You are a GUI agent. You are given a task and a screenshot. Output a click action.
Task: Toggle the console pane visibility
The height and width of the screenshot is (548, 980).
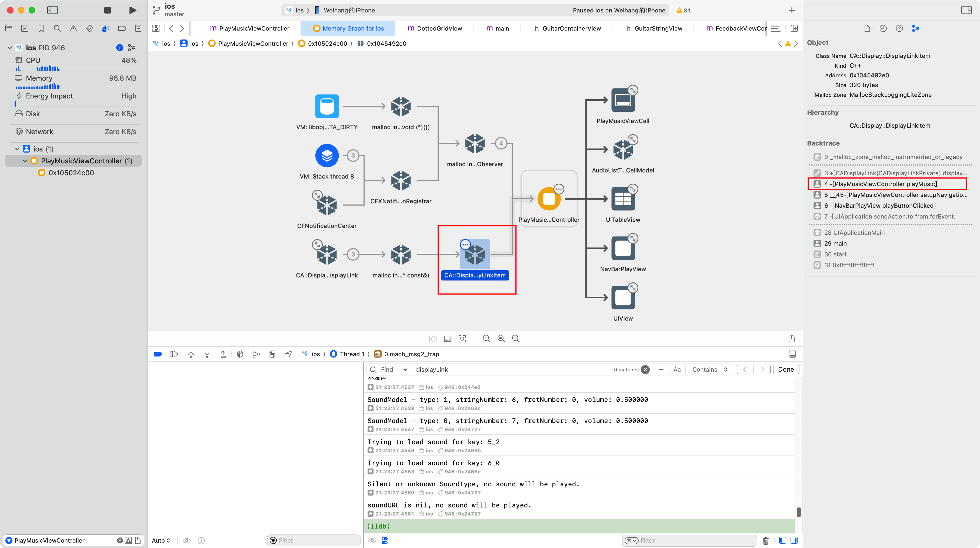pos(794,540)
